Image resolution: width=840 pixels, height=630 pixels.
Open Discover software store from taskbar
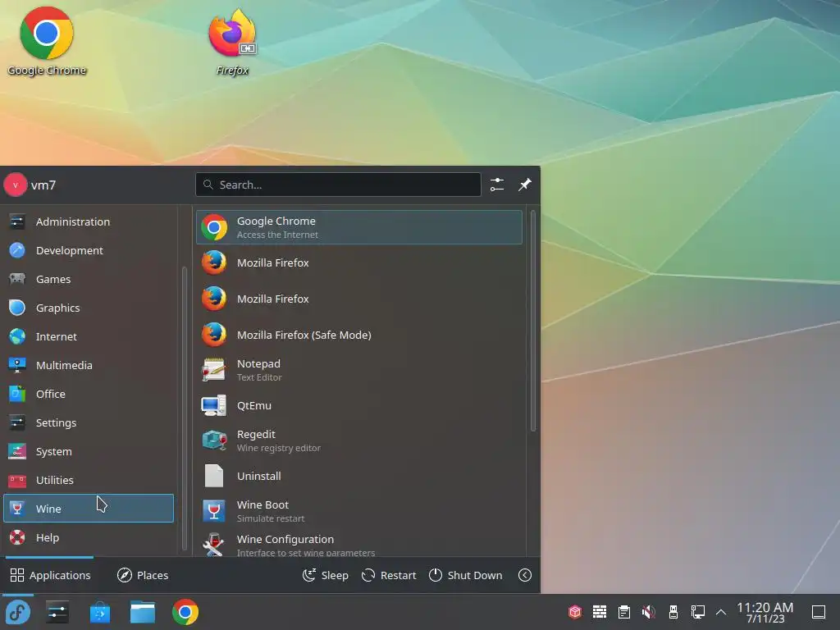(100, 612)
